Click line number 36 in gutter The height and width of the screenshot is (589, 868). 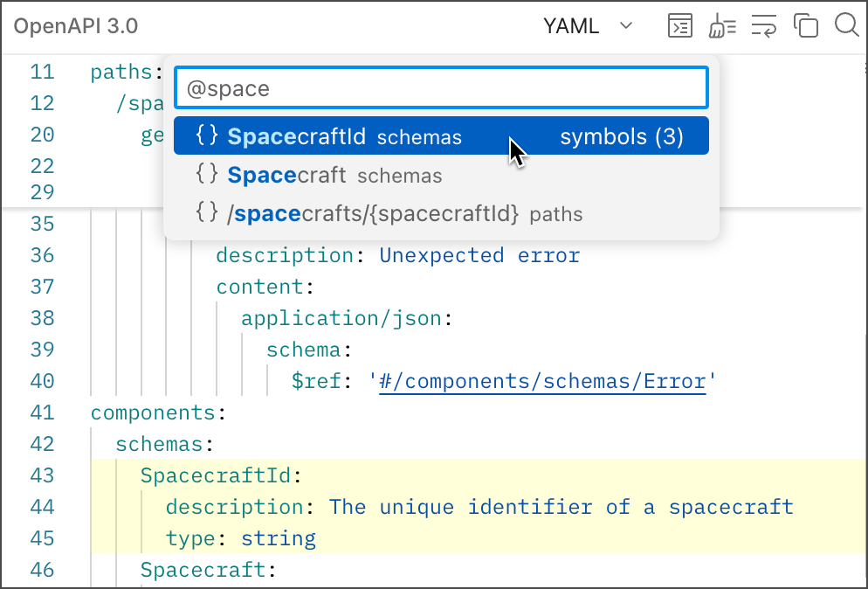tap(42, 255)
